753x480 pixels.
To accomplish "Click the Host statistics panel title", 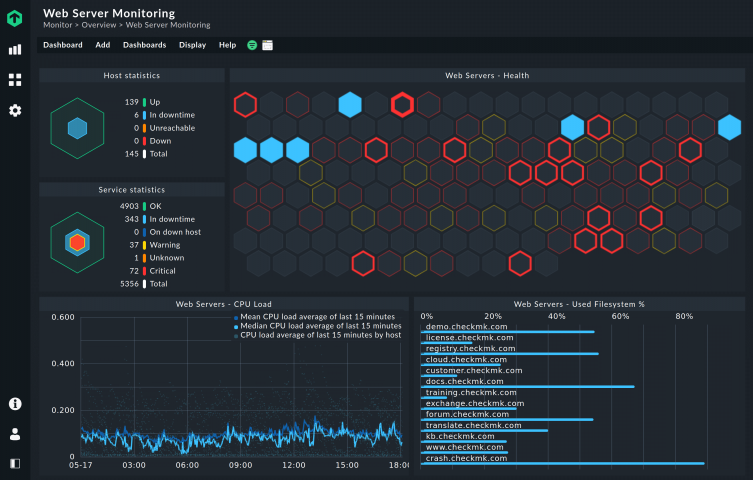I will pos(132,75).
